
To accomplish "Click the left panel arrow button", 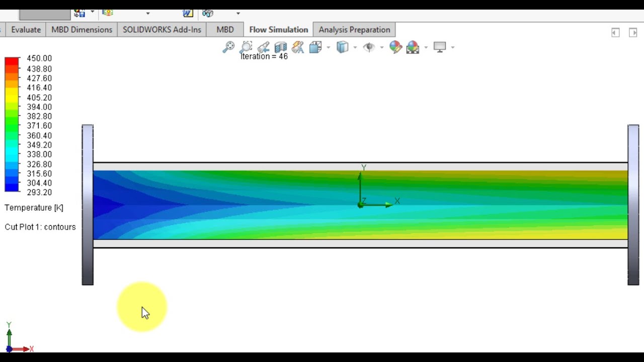I will [615, 32].
